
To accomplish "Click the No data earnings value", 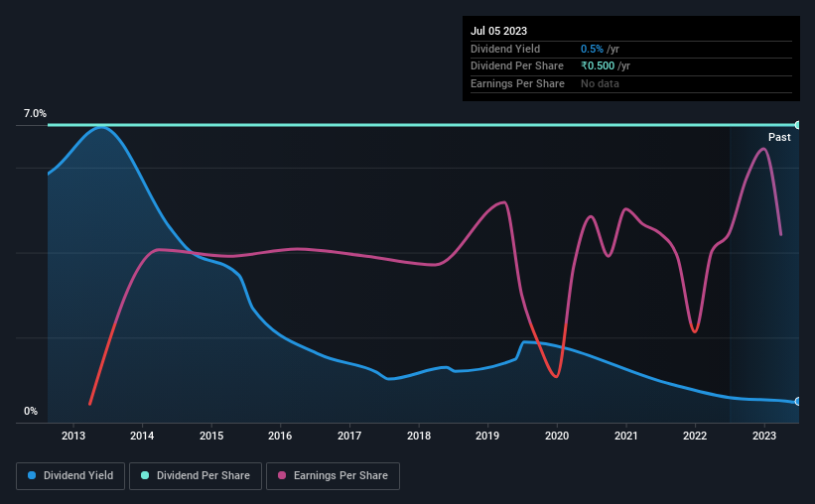I will [x=600, y=83].
